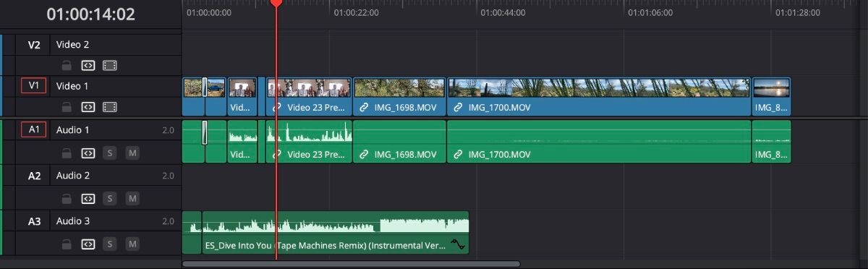Lock the Audio 1 track
868x269 pixels.
[x=67, y=153]
